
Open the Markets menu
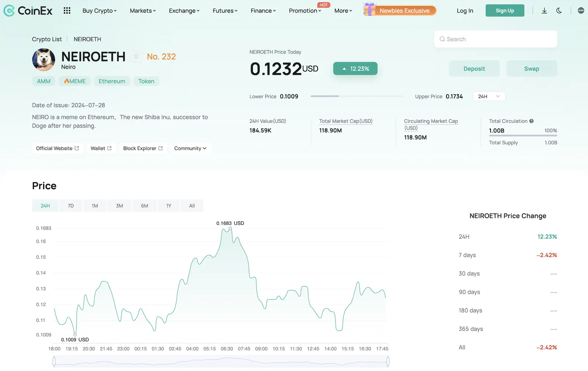pos(143,11)
